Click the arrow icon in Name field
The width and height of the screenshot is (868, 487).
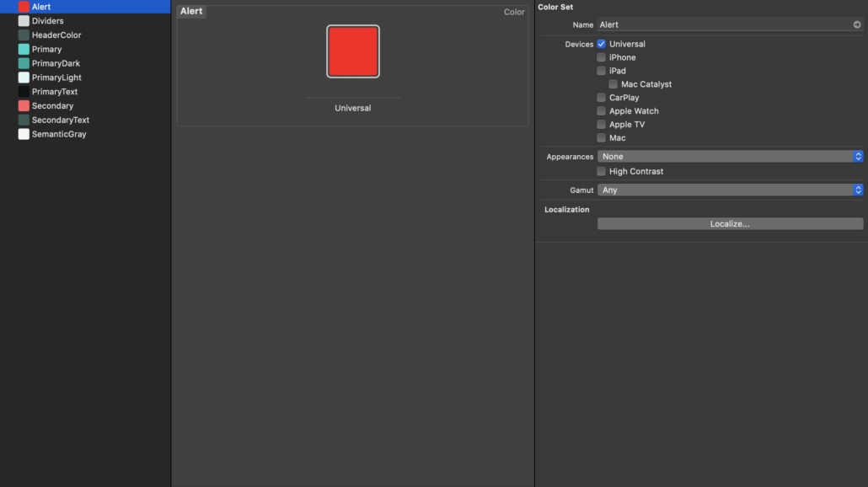[x=857, y=25]
